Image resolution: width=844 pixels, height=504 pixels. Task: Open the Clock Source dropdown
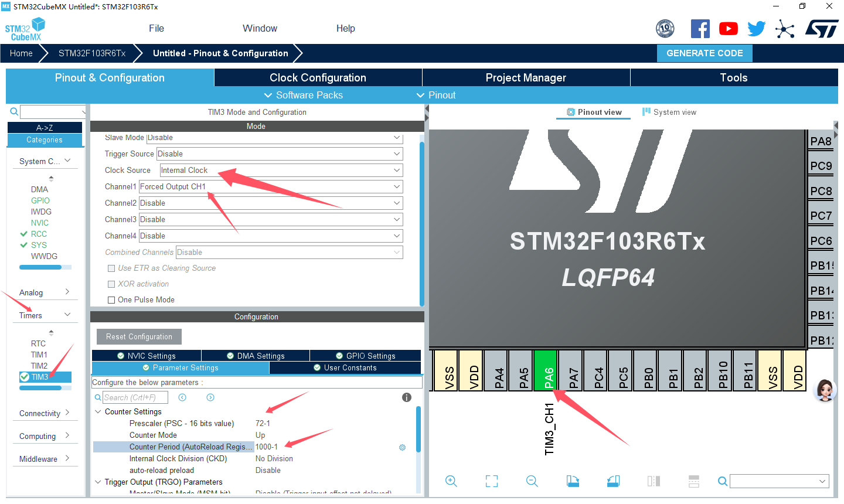point(281,170)
